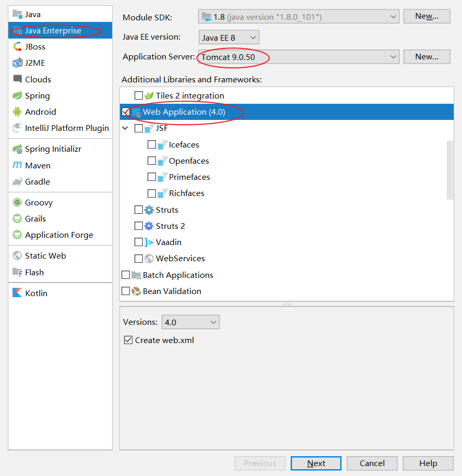Select the Java project type icon
Image resolution: width=462 pixels, height=476 pixels.
[17, 14]
